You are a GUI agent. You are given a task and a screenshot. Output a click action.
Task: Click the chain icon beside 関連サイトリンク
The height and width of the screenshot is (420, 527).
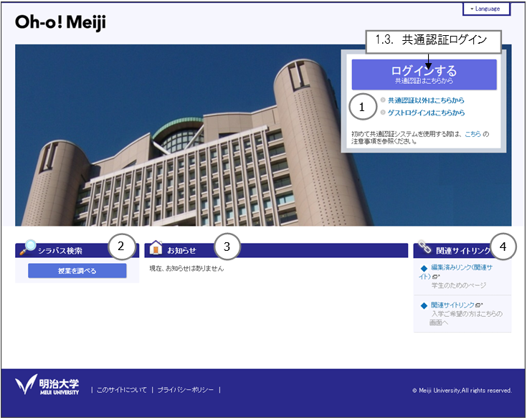tap(424, 247)
